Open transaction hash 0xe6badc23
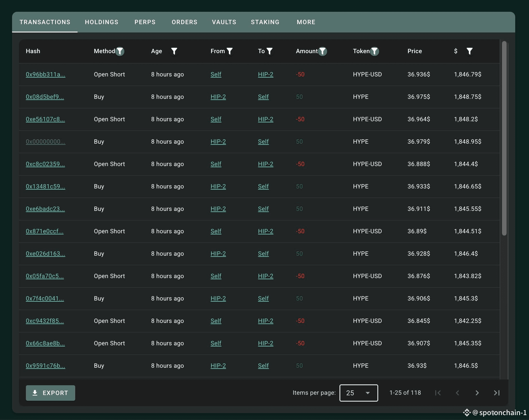This screenshot has height=420, width=529. pos(45,209)
